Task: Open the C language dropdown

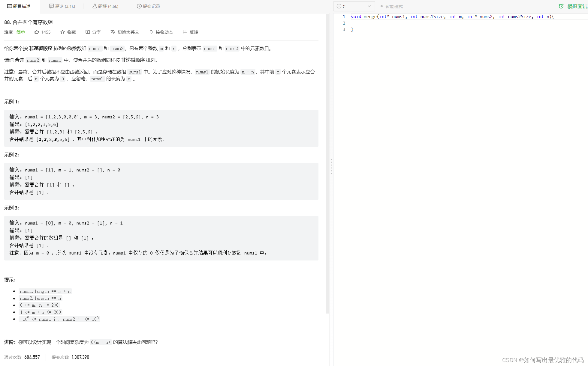Action: click(354, 6)
